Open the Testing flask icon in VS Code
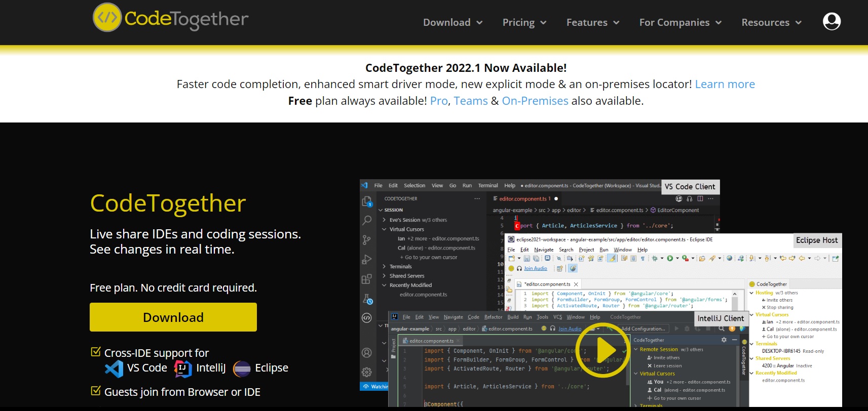The image size is (868, 411). pos(367,299)
